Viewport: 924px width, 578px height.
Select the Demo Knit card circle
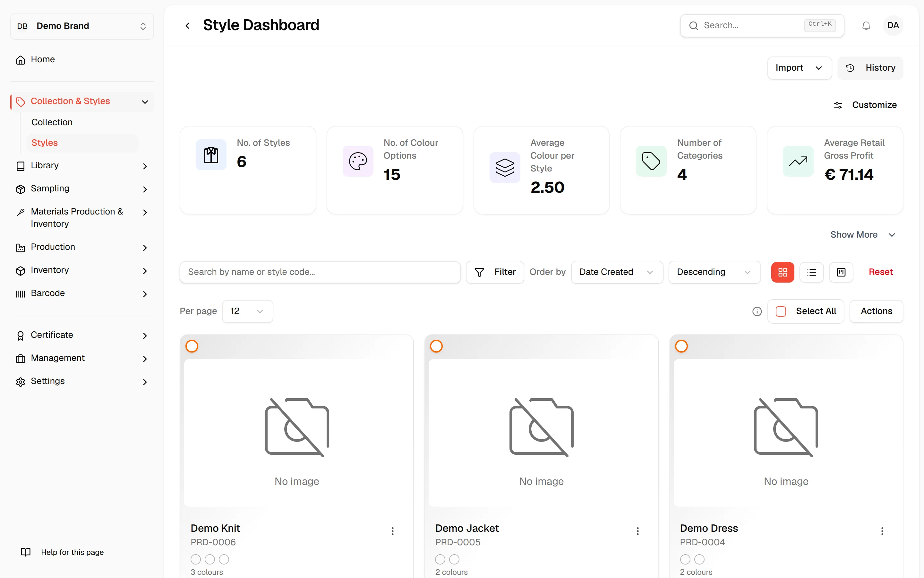[192, 346]
